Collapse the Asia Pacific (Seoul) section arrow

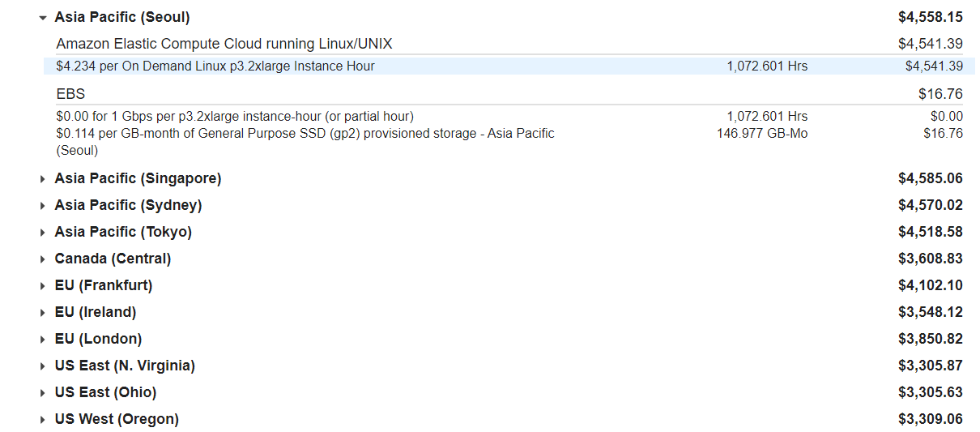click(x=43, y=18)
